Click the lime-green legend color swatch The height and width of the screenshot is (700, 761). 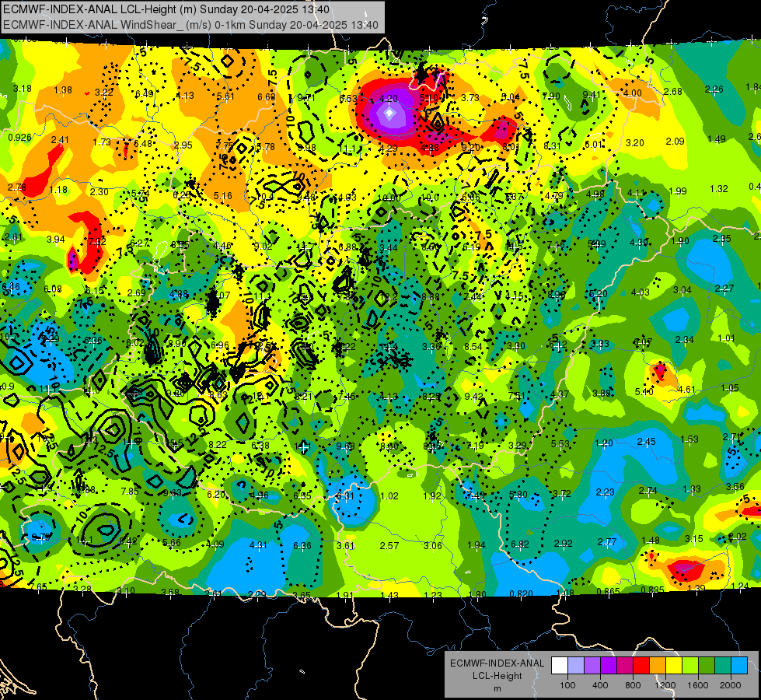[690, 666]
